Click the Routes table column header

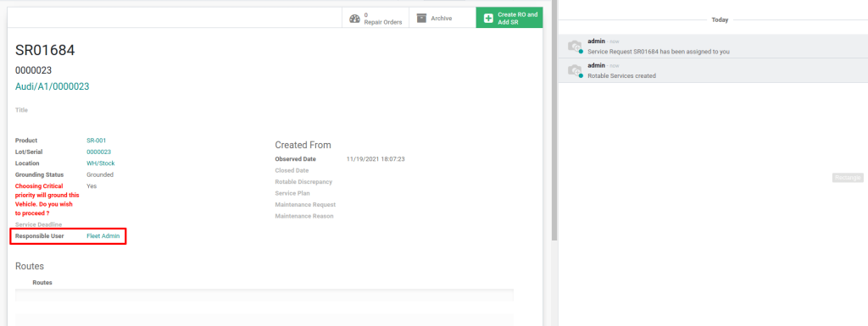(42, 282)
